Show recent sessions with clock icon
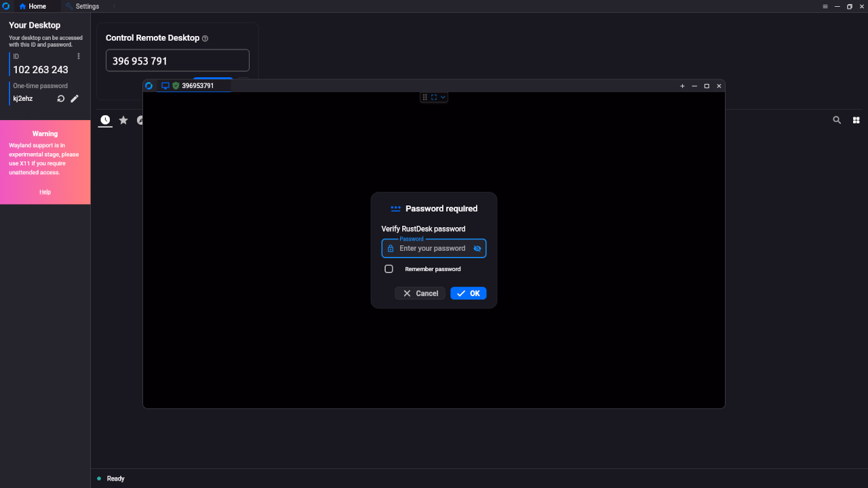This screenshot has width=868, height=488. [105, 120]
